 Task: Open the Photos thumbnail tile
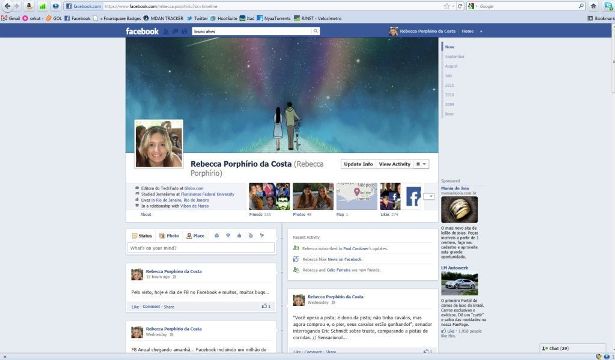pyautogui.click(x=313, y=196)
